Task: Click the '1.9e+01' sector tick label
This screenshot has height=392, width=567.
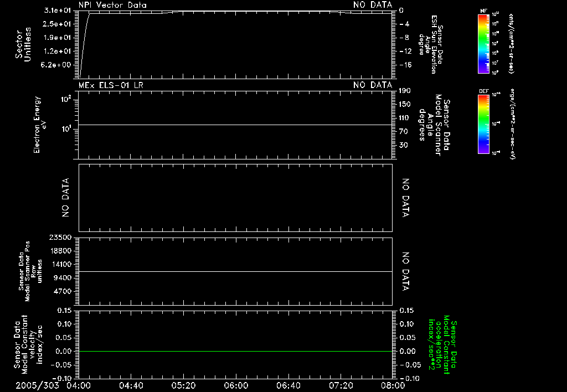Action: [x=58, y=38]
